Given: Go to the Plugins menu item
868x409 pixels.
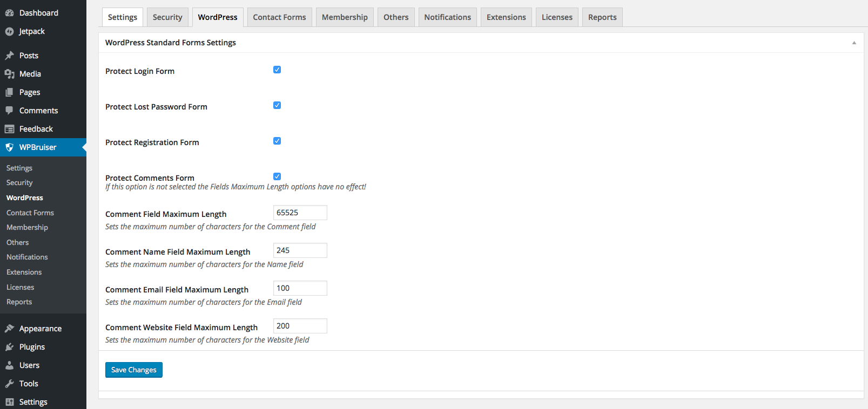Looking at the screenshot, I should (43, 347).
